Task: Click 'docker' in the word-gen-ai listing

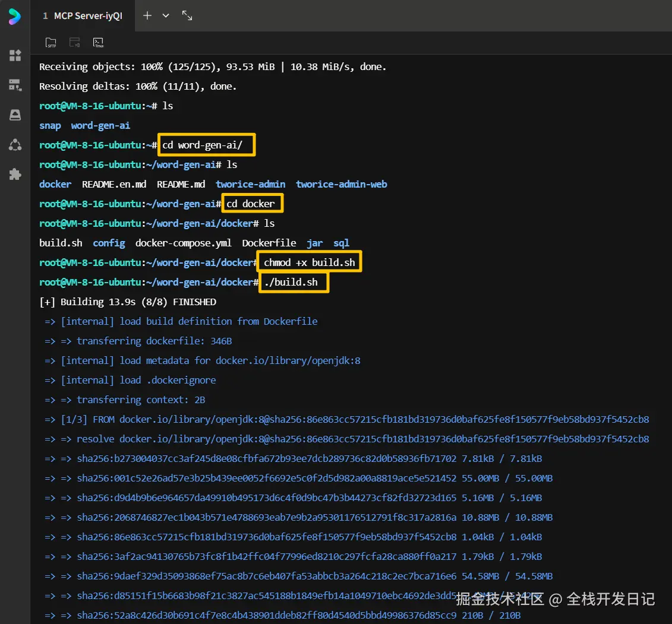Action: coord(55,184)
